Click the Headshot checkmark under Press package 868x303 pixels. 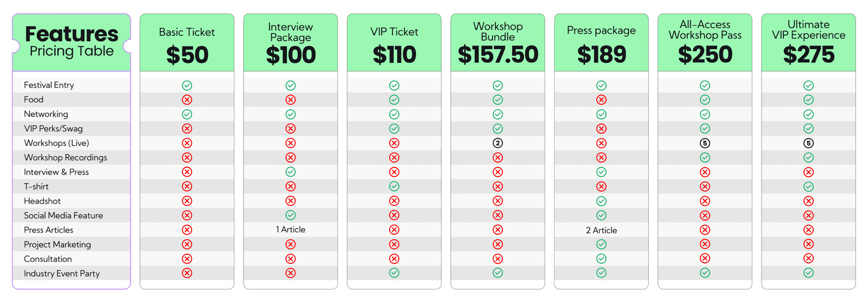[x=601, y=201]
